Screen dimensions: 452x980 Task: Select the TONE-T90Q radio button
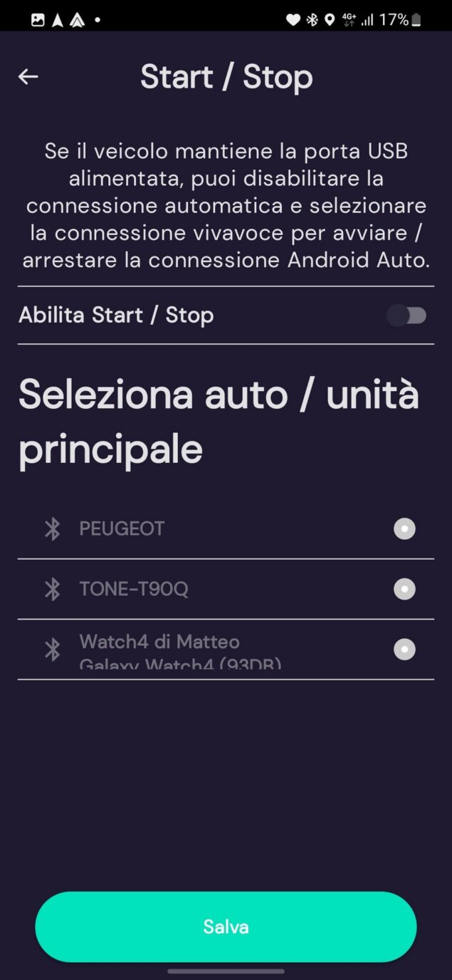(404, 589)
